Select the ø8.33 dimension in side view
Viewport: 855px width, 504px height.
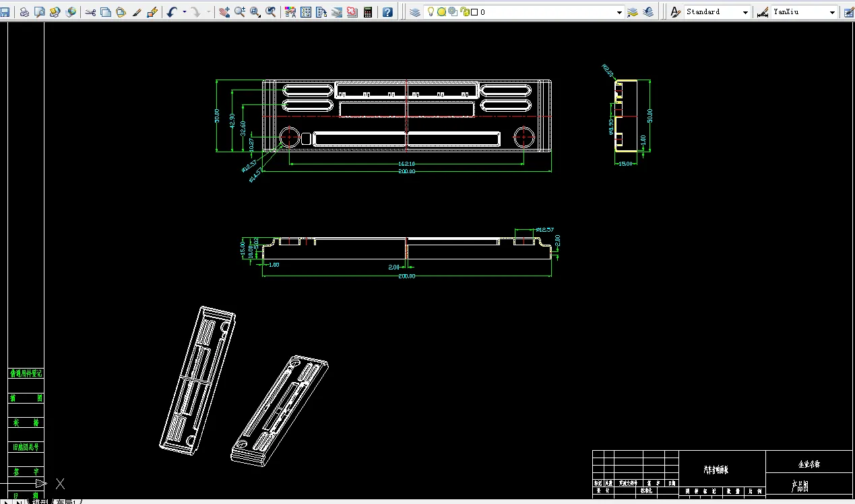point(612,127)
